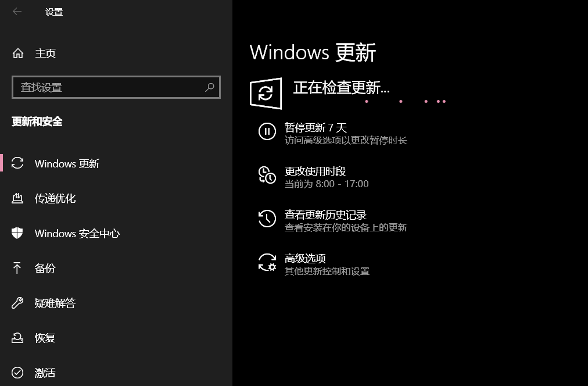Click the clock icon for 更改使用时段
The width and height of the screenshot is (588, 386).
click(x=267, y=175)
